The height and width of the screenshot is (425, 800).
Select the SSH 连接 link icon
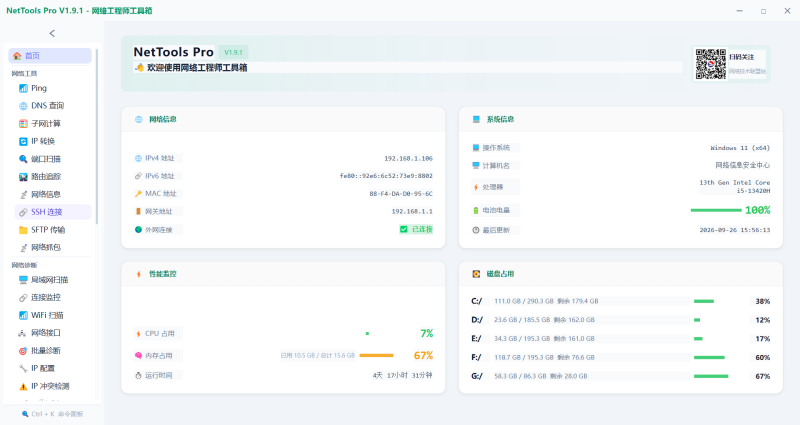[23, 212]
